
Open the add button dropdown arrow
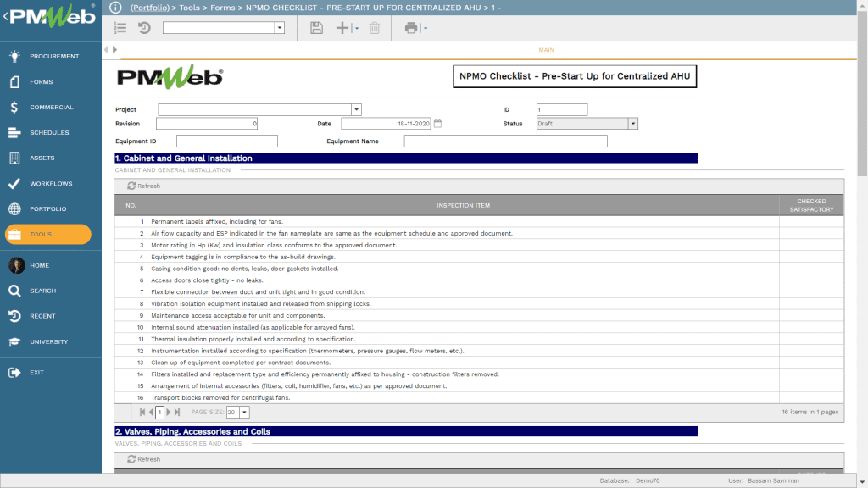pos(357,28)
